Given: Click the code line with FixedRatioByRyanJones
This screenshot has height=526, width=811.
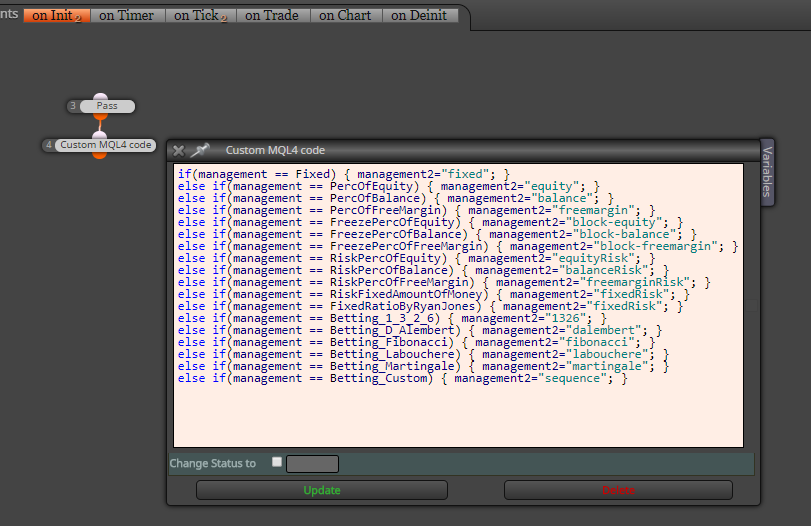Looking at the screenshot, I should pyautogui.click(x=431, y=306).
